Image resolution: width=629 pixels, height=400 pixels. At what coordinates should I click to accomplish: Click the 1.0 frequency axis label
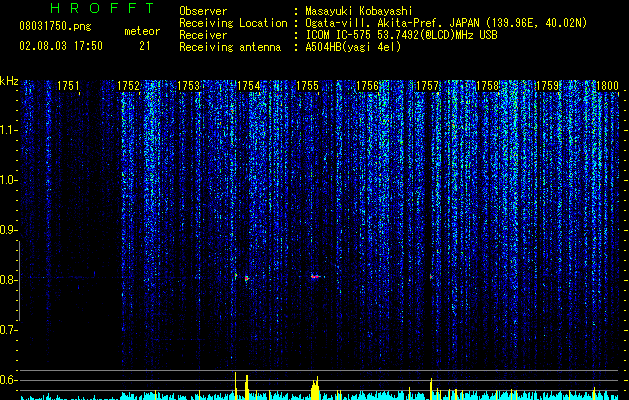click(8, 180)
